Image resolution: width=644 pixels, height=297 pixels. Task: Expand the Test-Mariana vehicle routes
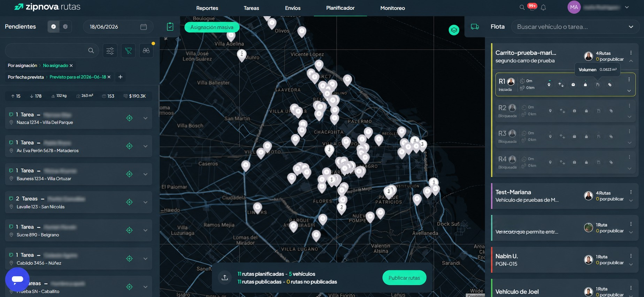tap(631, 200)
